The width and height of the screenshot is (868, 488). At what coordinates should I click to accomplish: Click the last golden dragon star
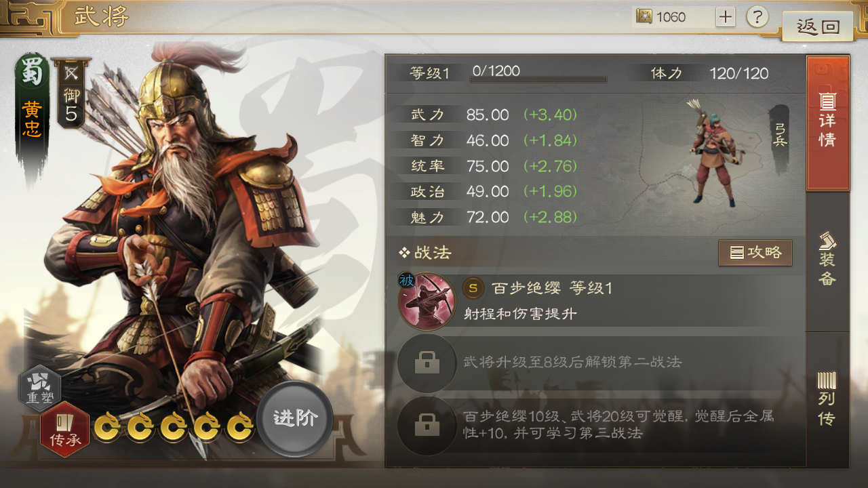[x=239, y=428]
